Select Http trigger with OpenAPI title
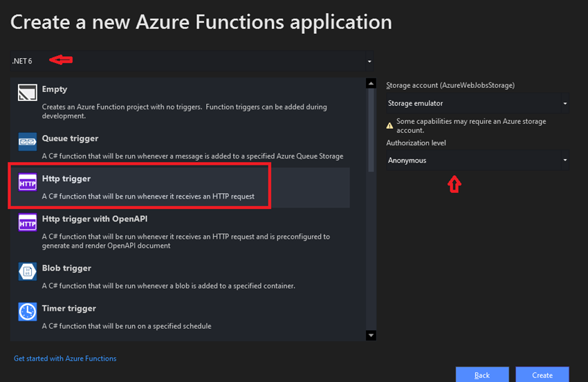This screenshot has width=588, height=382. (x=95, y=219)
